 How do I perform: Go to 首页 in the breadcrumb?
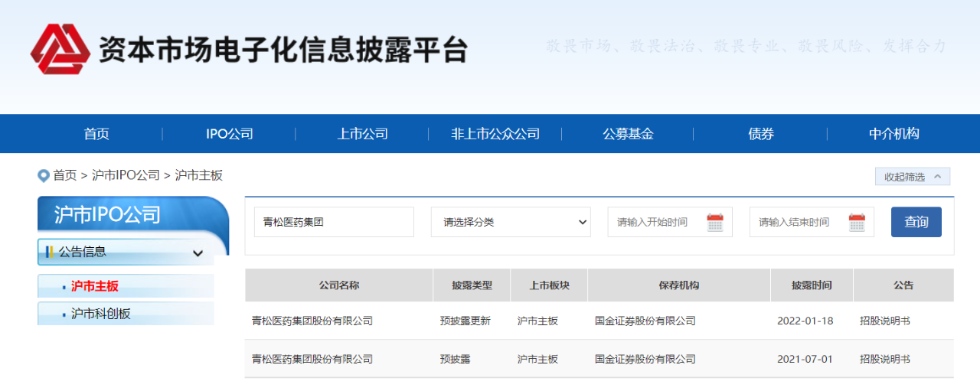pyautogui.click(x=65, y=175)
